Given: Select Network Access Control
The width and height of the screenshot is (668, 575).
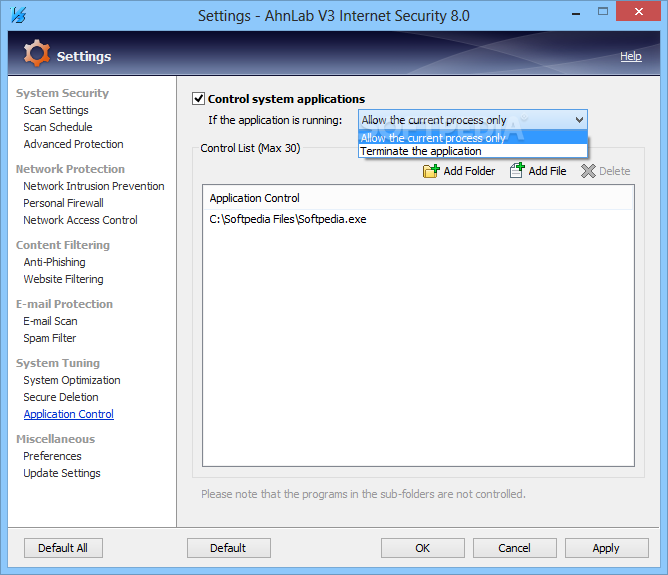Looking at the screenshot, I should 80,220.
